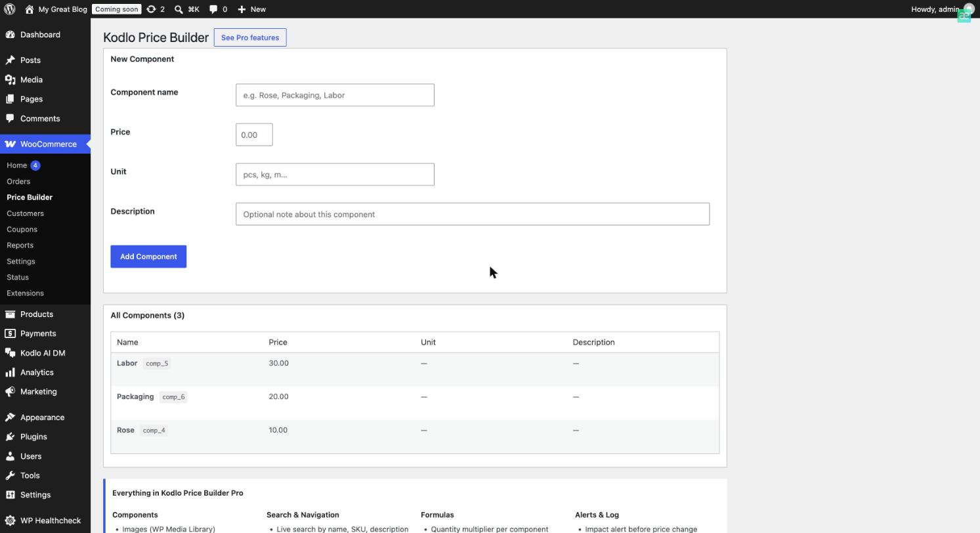This screenshot has width=980, height=533.
Task: Click the Posts pushpin icon
Action: point(11,60)
